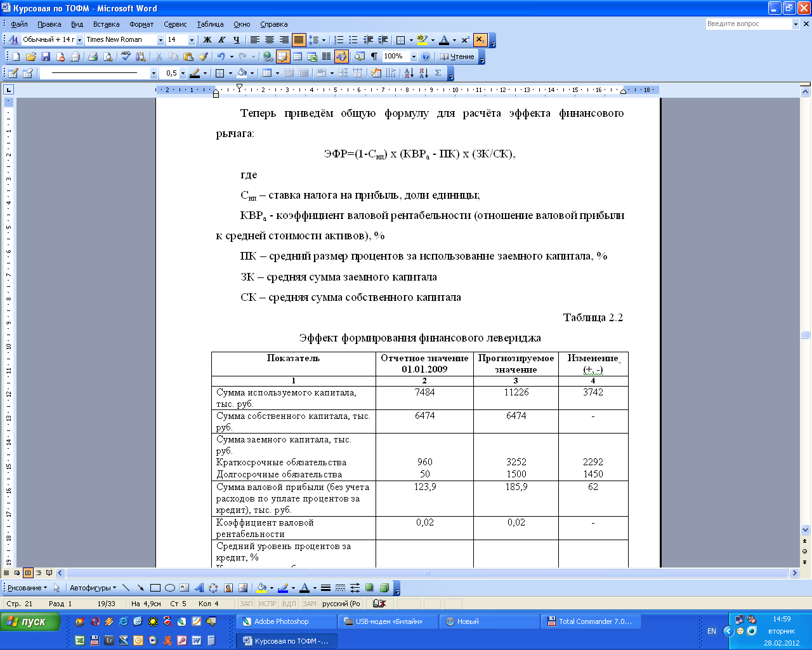Open the Вставка menu
The width and height of the screenshot is (812, 650).
[x=106, y=24]
